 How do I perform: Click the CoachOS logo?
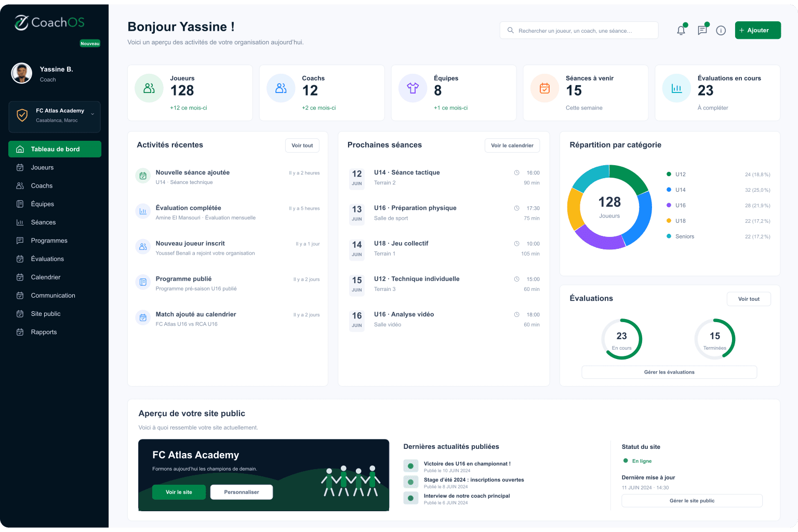click(x=49, y=22)
